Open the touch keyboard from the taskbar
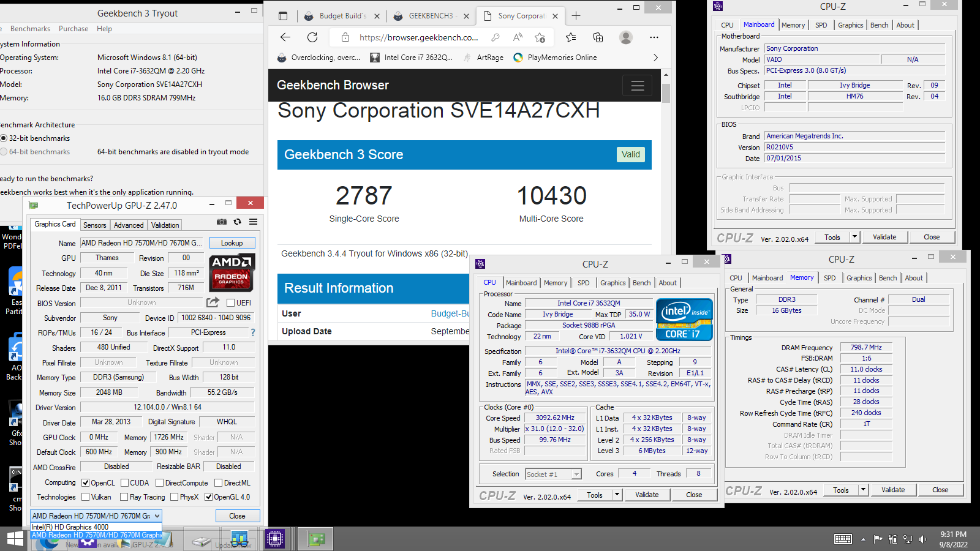 843,539
